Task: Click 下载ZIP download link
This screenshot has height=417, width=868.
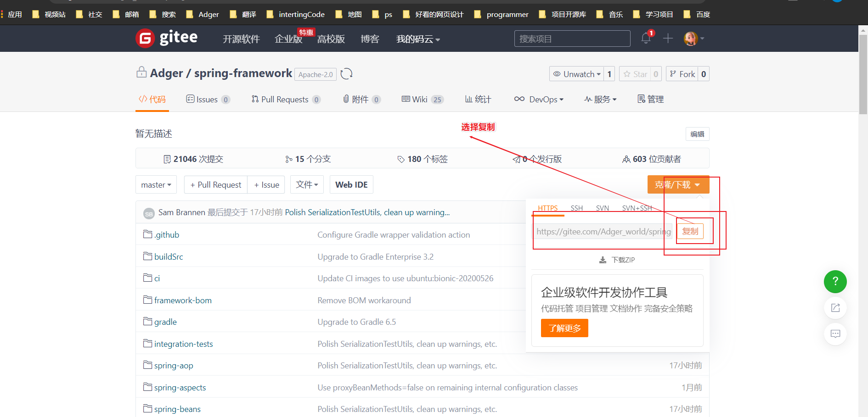Action: click(x=617, y=260)
